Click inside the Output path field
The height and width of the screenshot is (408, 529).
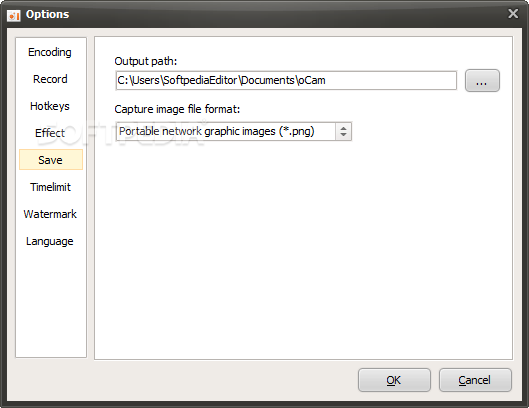click(x=286, y=80)
